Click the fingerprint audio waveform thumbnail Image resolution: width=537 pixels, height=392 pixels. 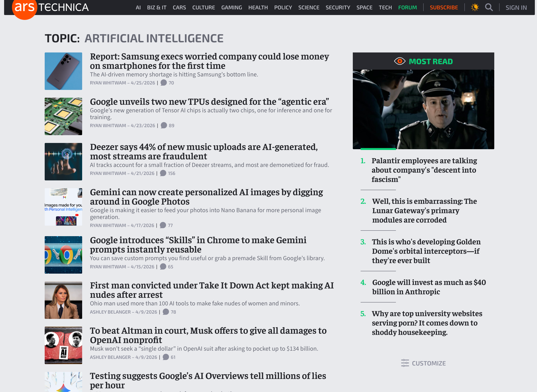(63, 162)
